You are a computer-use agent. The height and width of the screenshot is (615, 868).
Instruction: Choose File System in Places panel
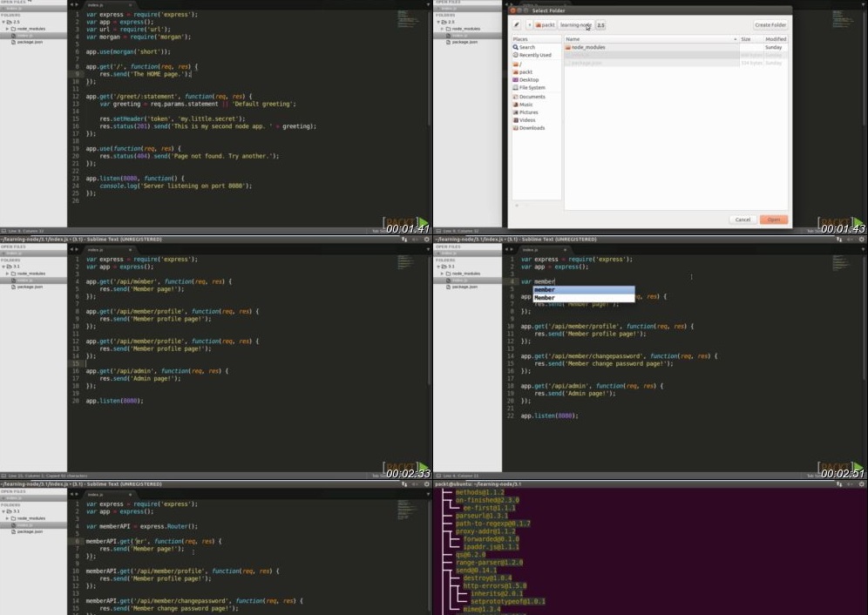click(532, 88)
